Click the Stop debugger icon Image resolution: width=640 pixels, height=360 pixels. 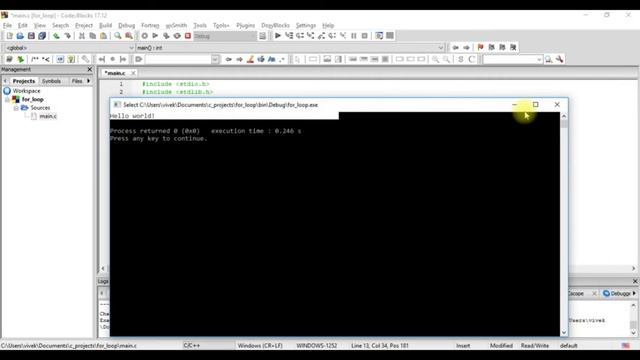click(x=364, y=36)
